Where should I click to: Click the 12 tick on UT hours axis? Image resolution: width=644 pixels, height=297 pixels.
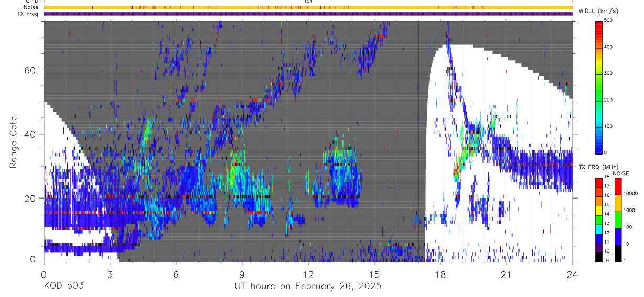tap(308, 274)
